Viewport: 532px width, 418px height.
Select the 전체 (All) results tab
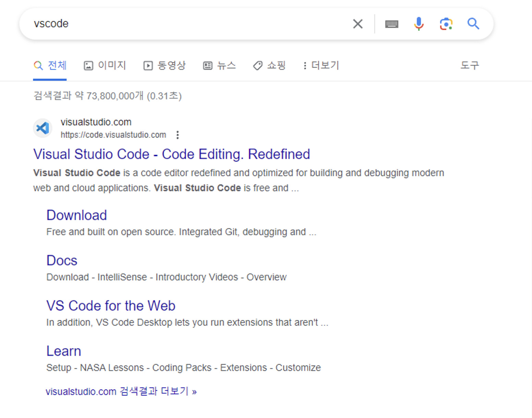pyautogui.click(x=50, y=65)
